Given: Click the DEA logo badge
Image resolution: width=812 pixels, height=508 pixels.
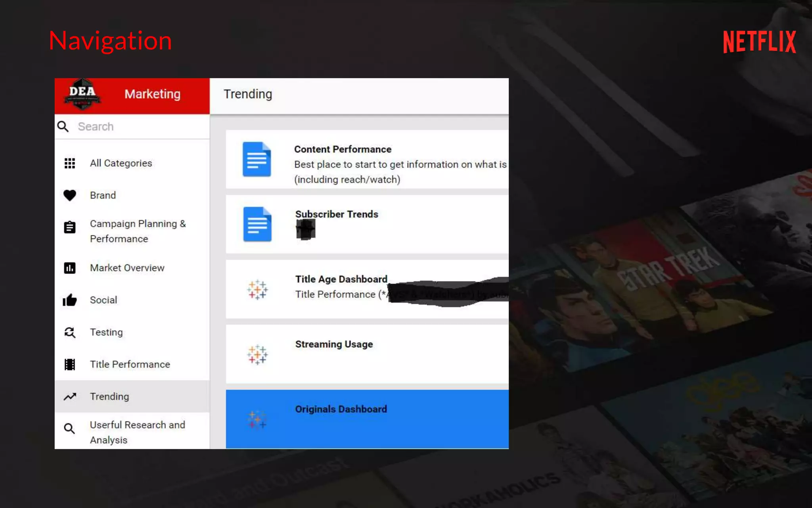Looking at the screenshot, I should 82,94.
